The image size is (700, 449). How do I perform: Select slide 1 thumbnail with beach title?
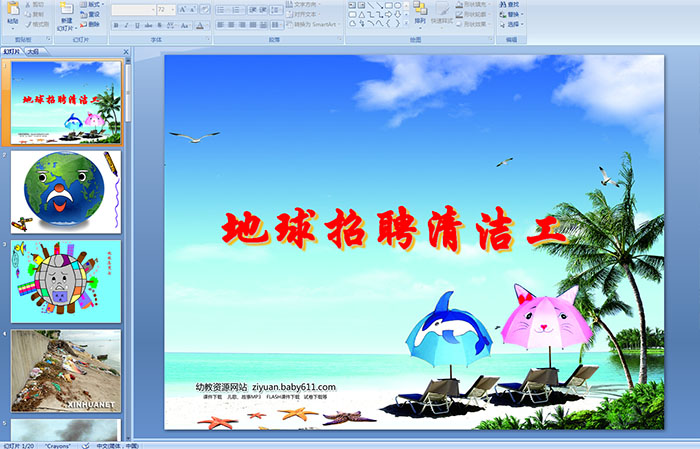(x=66, y=103)
